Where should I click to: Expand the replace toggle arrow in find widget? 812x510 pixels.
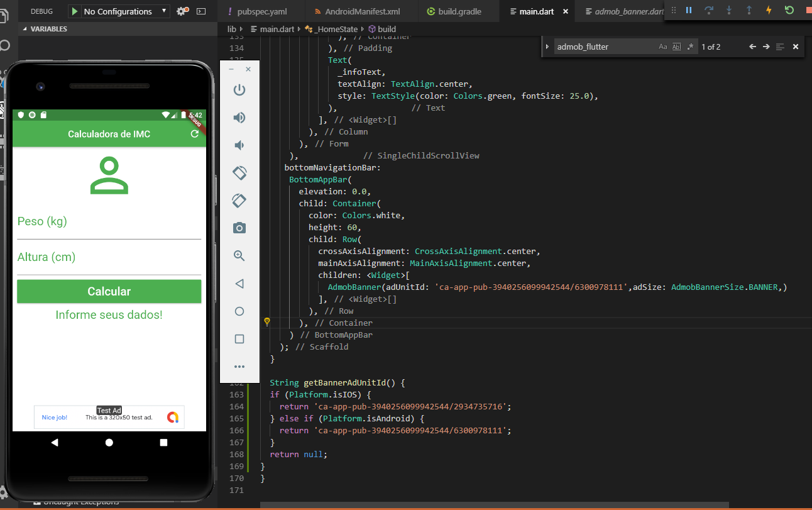pyautogui.click(x=547, y=47)
